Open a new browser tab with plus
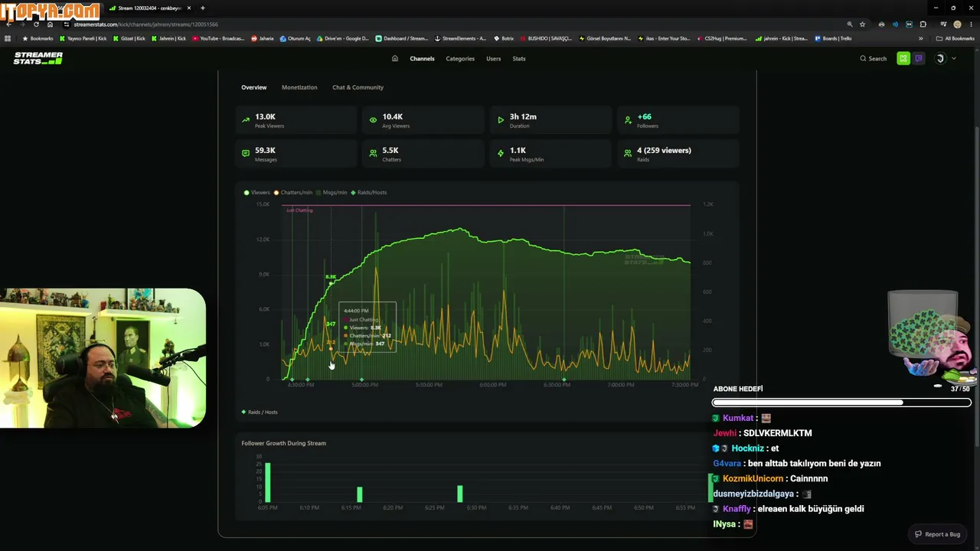Viewport: 980px width, 551px height. point(203,8)
